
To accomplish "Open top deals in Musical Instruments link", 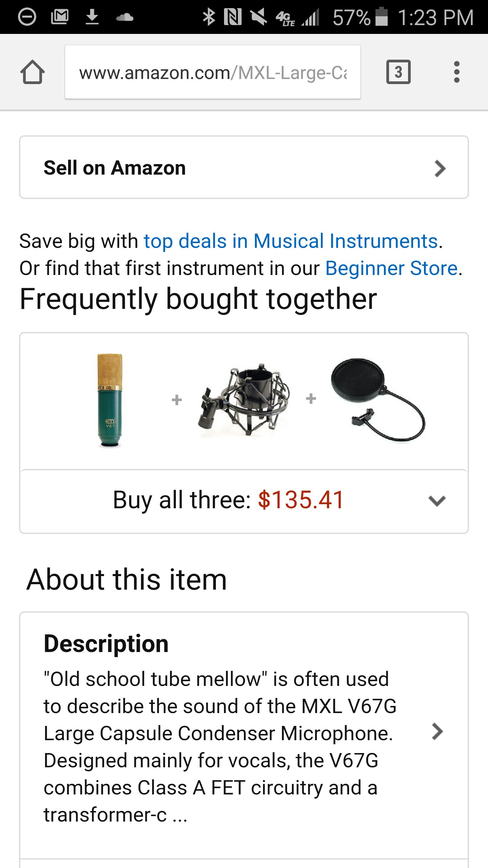I will coord(291,241).
